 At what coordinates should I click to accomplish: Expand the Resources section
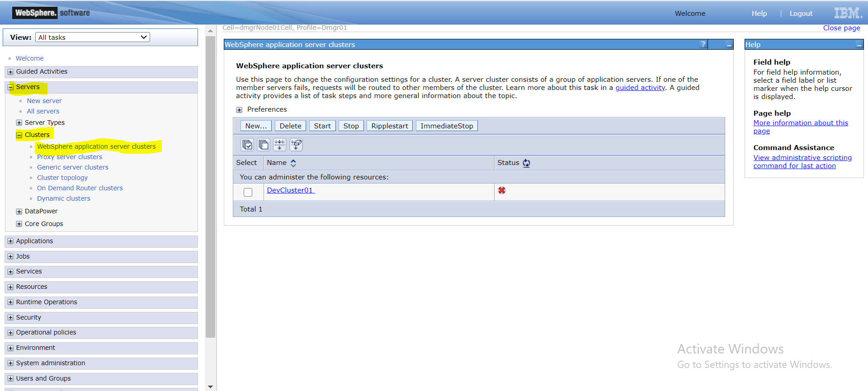[x=10, y=287]
